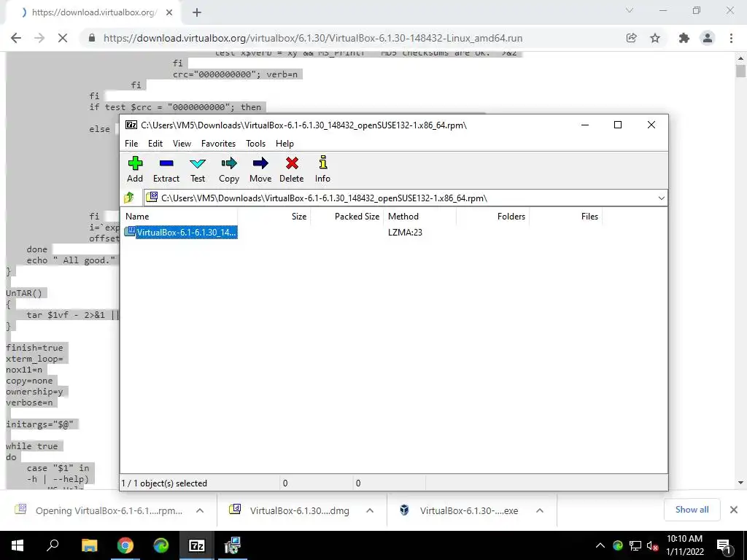This screenshot has width=747, height=560.
Task: Close the Chrome downloads bar
Action: click(734, 510)
